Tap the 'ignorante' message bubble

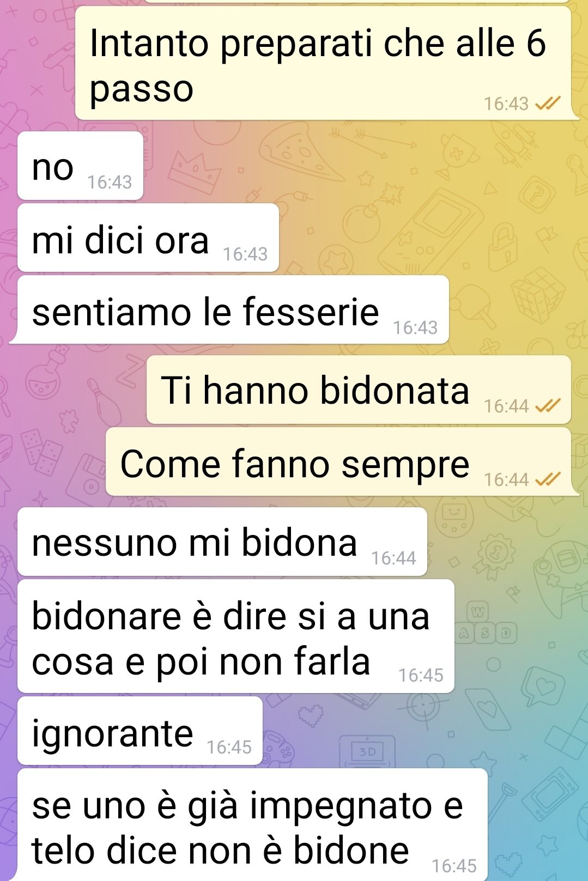(x=140, y=731)
